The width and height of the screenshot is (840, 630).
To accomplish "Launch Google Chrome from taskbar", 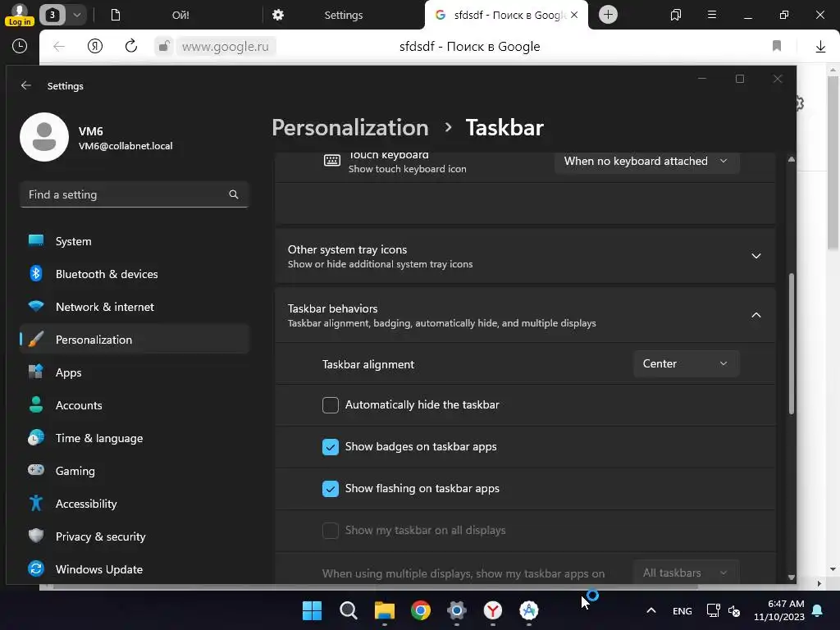I will (421, 610).
